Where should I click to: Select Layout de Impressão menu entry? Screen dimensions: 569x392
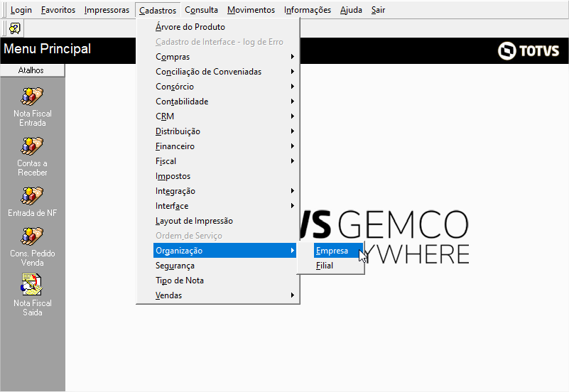pyautogui.click(x=225, y=221)
